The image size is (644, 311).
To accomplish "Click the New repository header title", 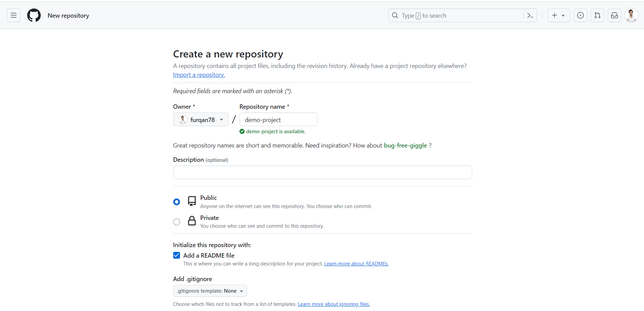I will (x=68, y=16).
